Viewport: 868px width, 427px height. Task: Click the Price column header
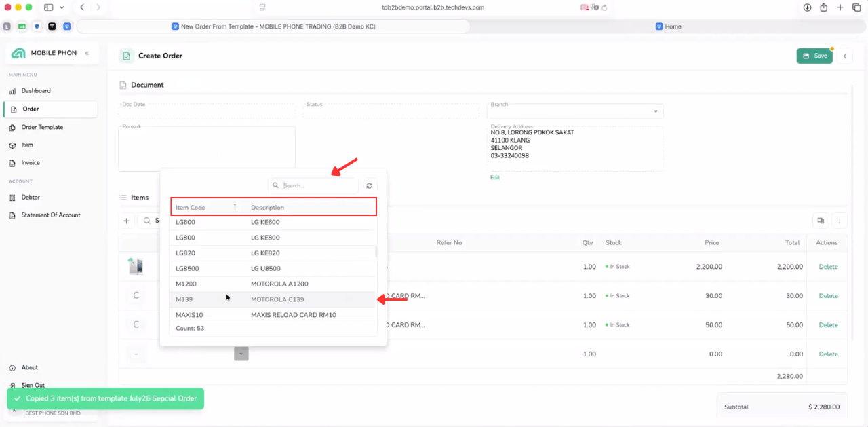(711, 242)
